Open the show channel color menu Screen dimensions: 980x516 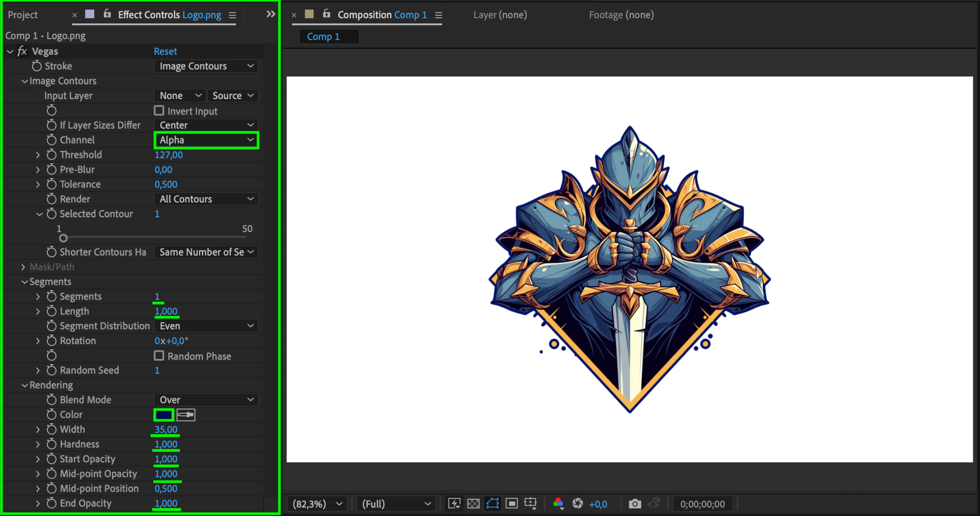(558, 504)
